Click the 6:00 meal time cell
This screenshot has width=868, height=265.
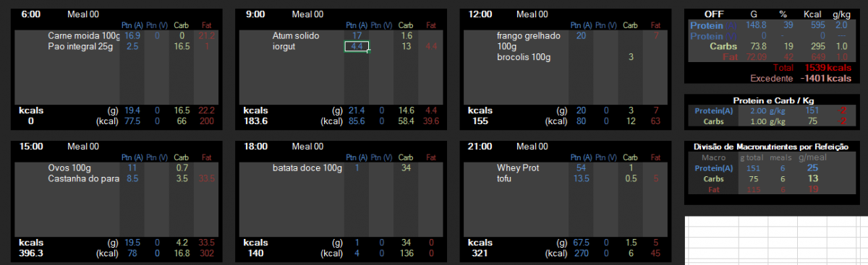point(31,14)
